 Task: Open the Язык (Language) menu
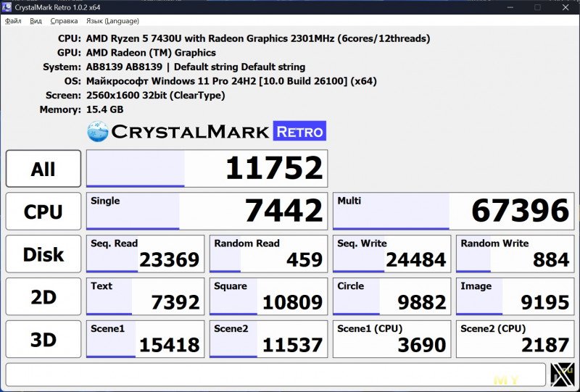(112, 21)
